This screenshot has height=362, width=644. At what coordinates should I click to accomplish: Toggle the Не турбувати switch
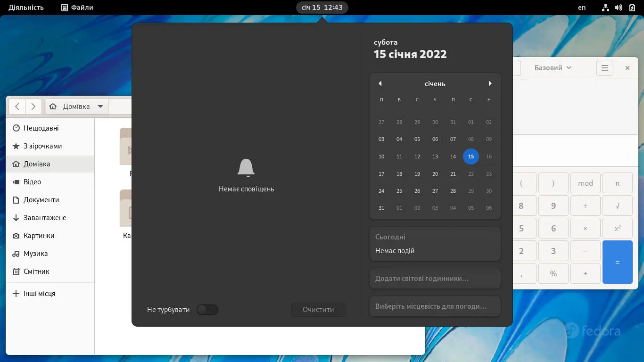pos(207,310)
